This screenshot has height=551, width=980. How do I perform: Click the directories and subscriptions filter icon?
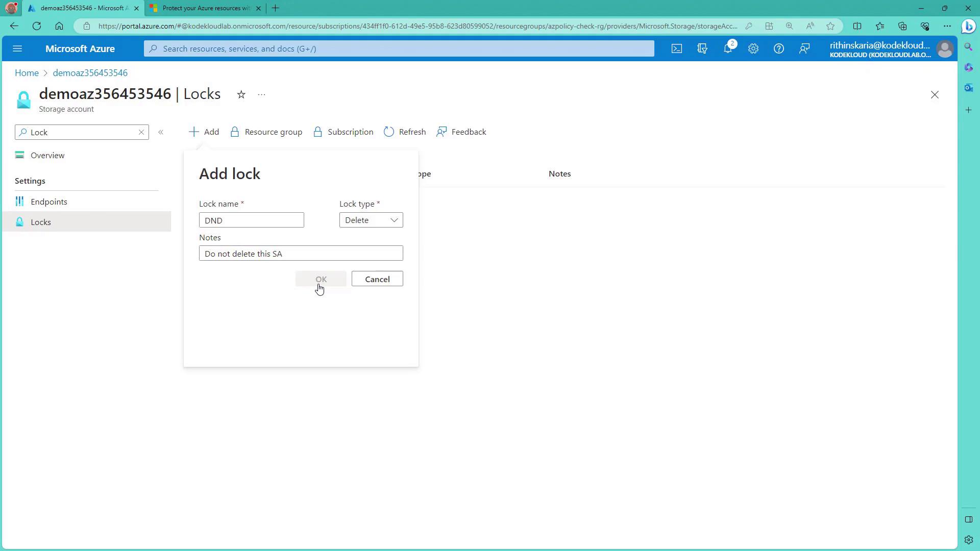(x=702, y=48)
